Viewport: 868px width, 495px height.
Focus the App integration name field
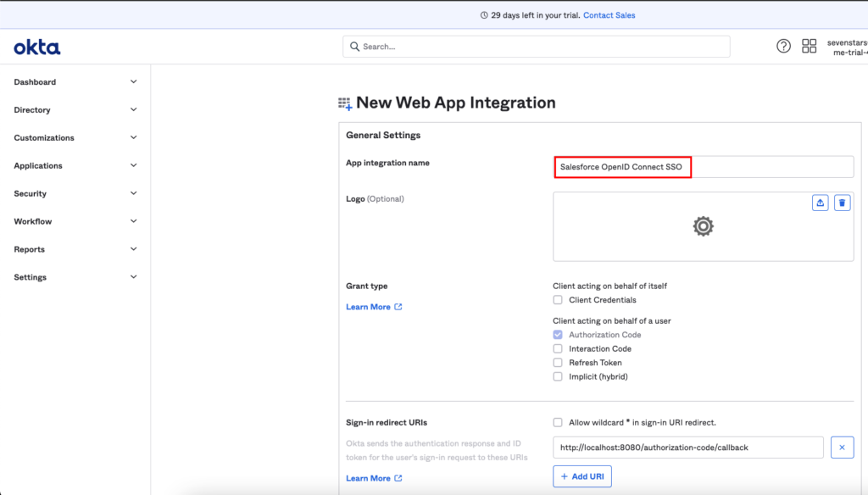coord(703,167)
